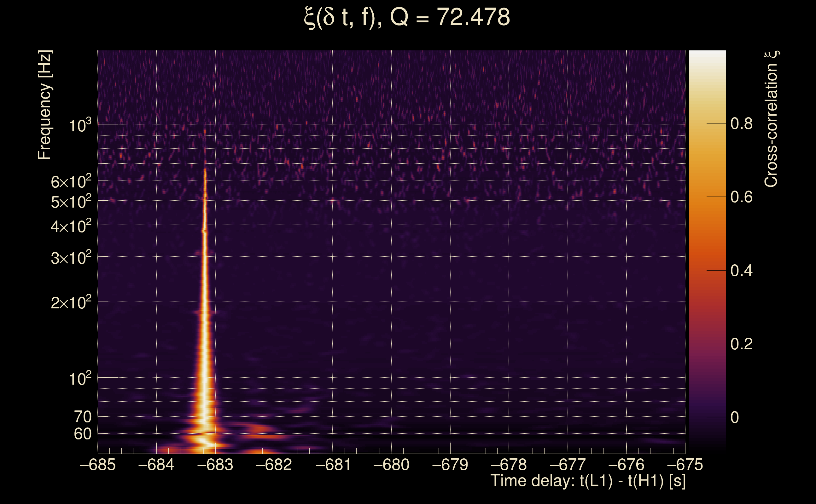Click the 60 Hz frequency tick label
816x504 pixels.
[x=83, y=434]
